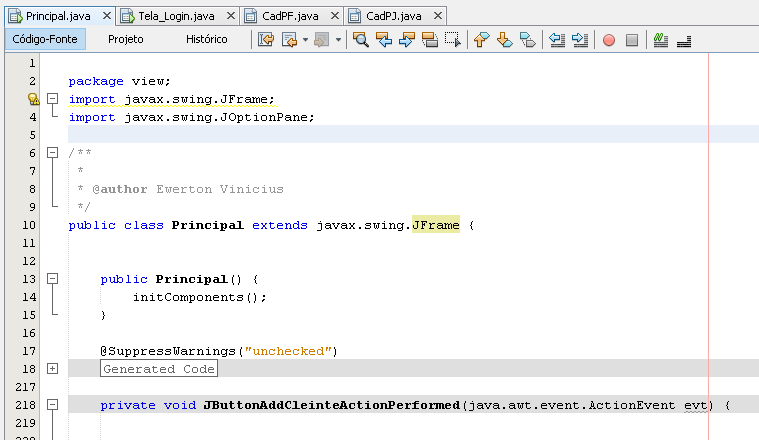
Task: Close the Principal.java tab
Action: [107, 16]
